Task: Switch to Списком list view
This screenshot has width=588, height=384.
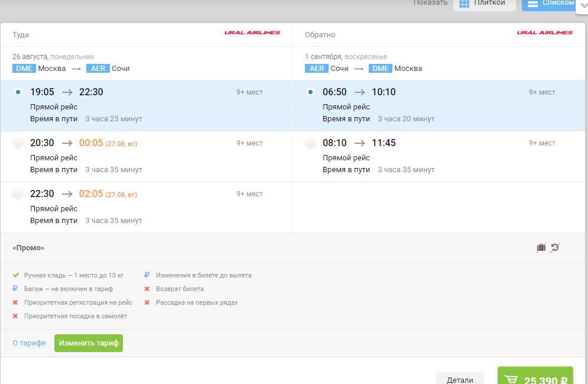Action: click(x=550, y=4)
